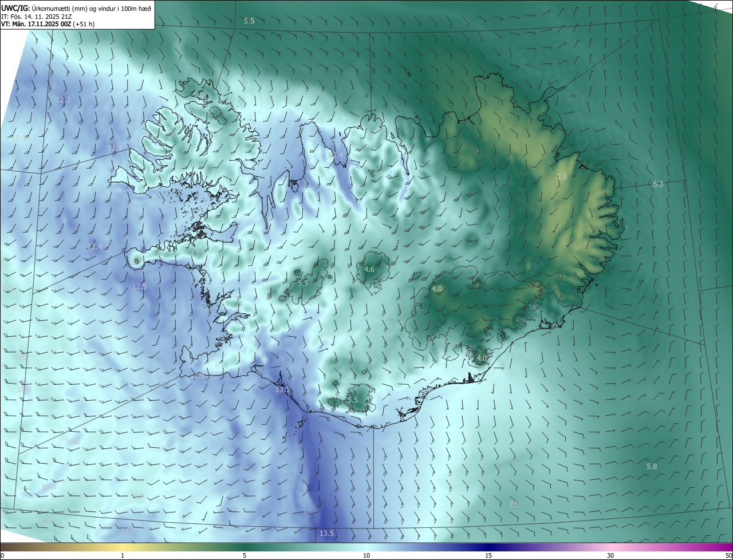Screen dimensions: 733x560
Task: Click the 5.5 value on Mýrdalsjökull glacier
Action: [x=353, y=400]
